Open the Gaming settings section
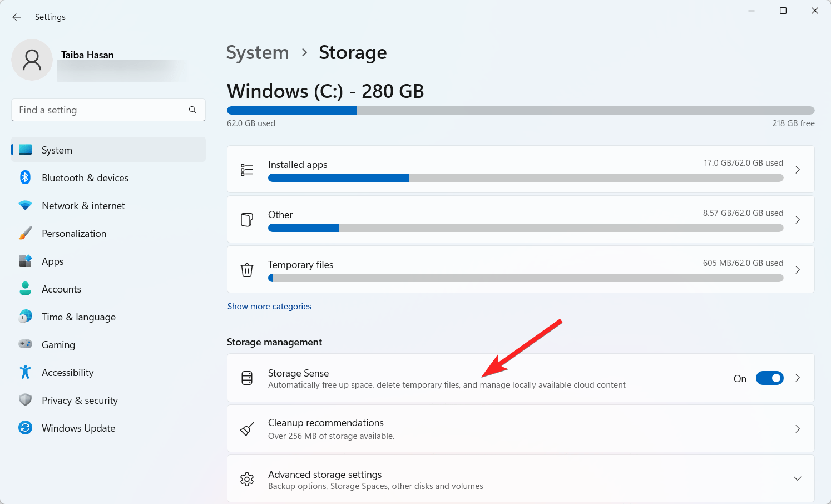This screenshot has height=504, width=831. click(58, 345)
